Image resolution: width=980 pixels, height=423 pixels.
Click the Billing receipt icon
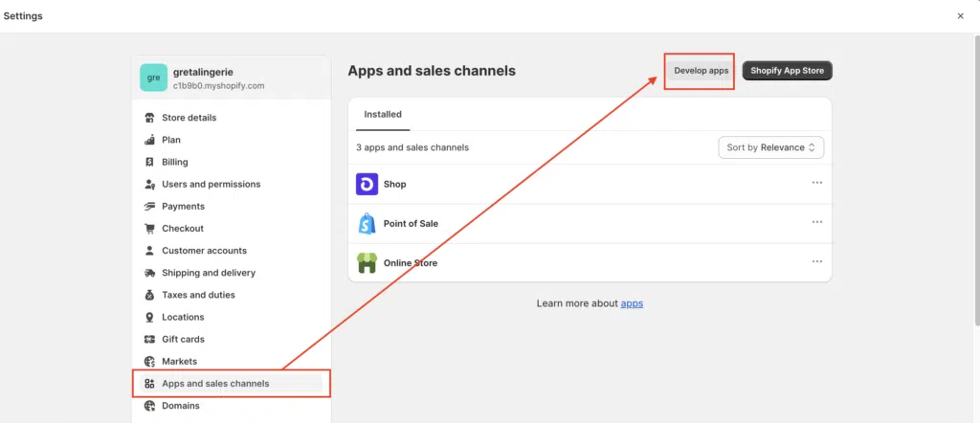coord(149,162)
